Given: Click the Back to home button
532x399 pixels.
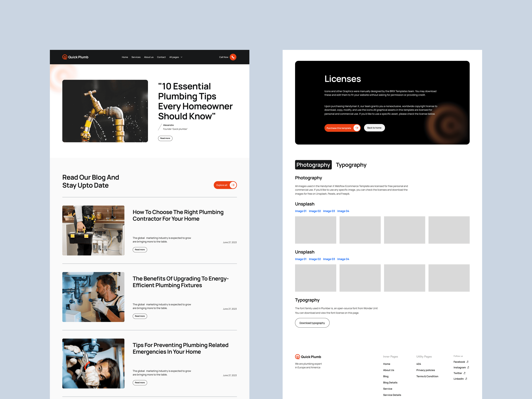Looking at the screenshot, I should 374,128.
